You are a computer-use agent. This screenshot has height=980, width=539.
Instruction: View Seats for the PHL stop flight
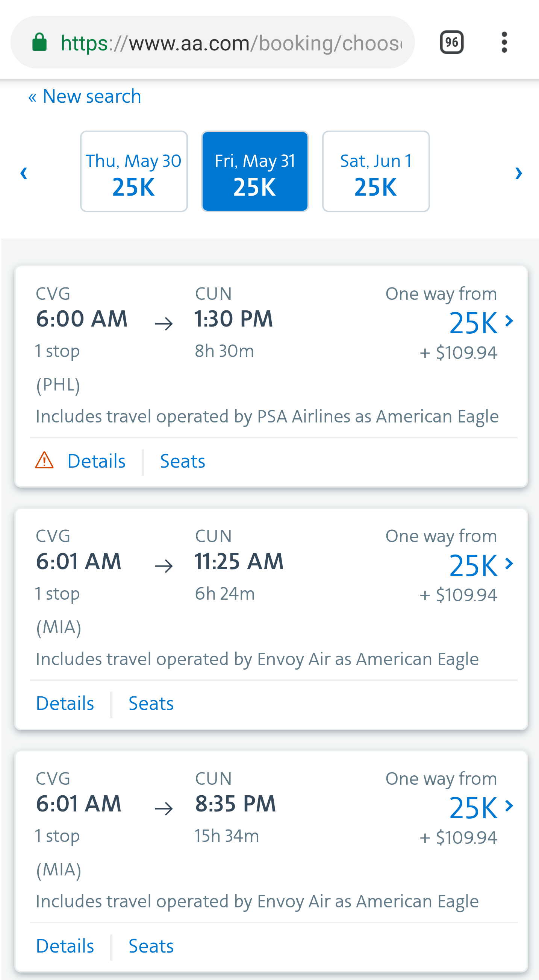coord(183,461)
